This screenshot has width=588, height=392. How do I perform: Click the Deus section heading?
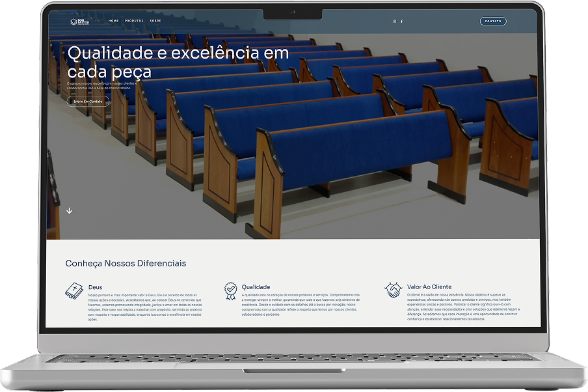click(x=95, y=287)
